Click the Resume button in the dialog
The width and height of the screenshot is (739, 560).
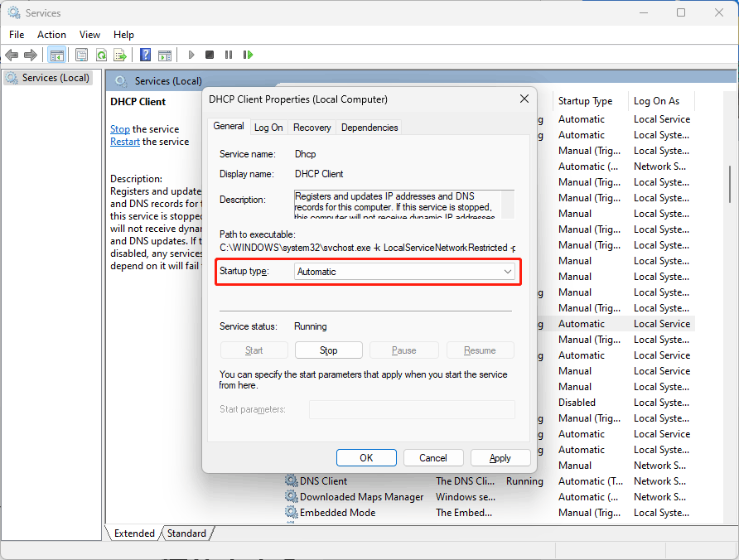point(480,350)
